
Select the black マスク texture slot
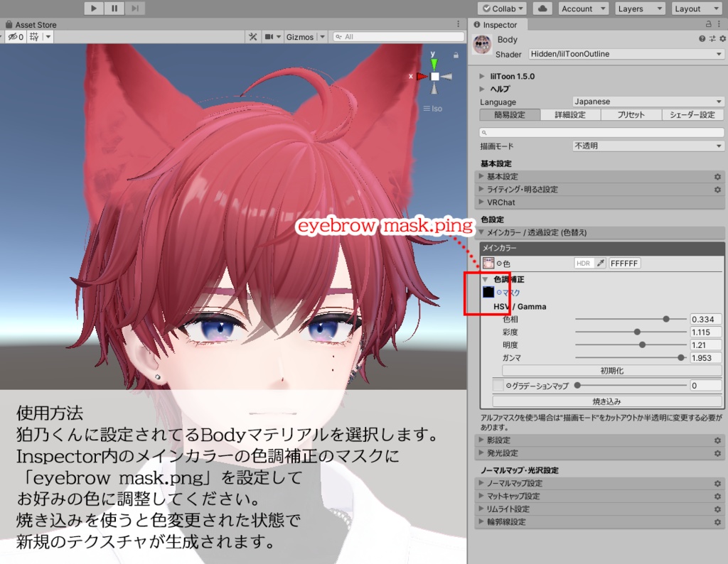488,292
